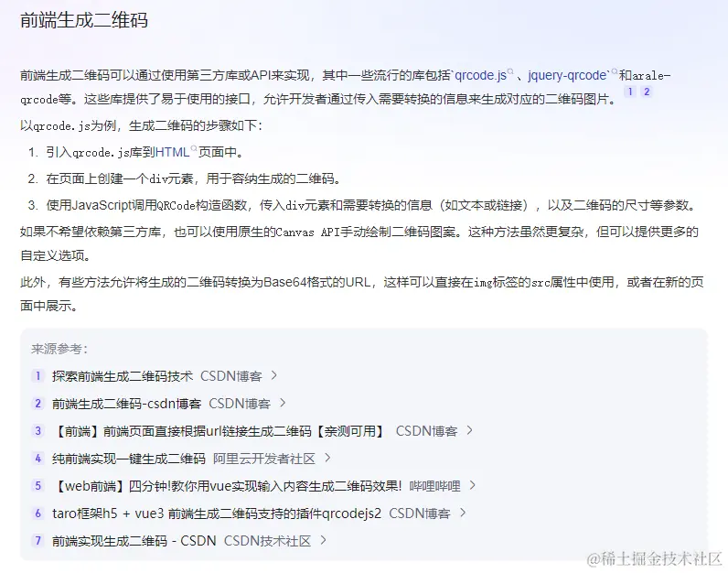Open source 前端页面直接根据url链接生成二维码

click(219, 431)
